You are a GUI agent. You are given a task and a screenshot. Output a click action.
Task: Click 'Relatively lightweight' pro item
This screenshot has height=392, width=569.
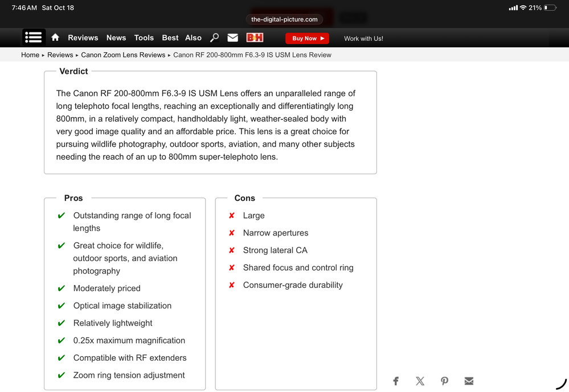pos(113,323)
